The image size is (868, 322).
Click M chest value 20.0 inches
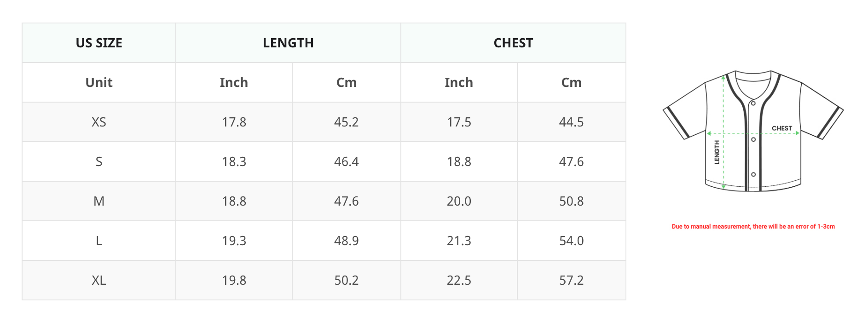(x=459, y=201)
